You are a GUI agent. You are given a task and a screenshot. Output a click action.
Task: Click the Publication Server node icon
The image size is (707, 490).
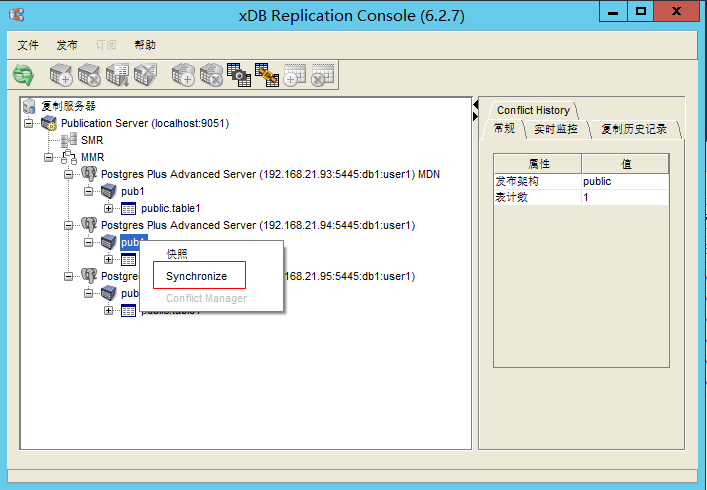49,123
